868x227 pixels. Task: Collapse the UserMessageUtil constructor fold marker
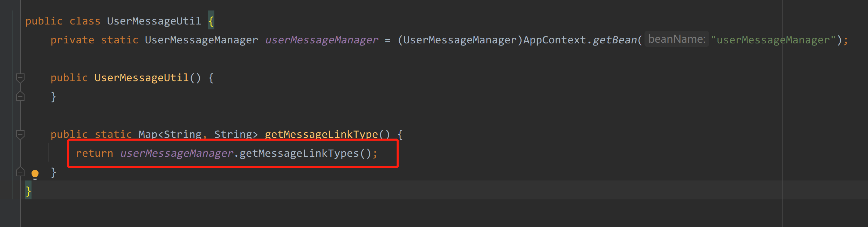[x=20, y=78]
